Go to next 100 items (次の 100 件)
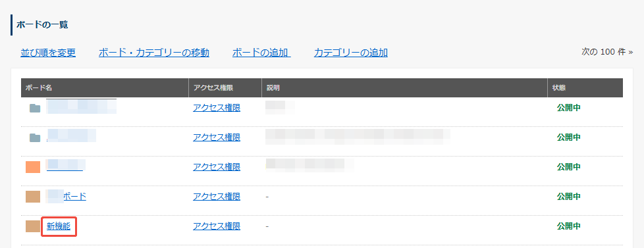This screenshot has height=248, width=644. point(607,52)
